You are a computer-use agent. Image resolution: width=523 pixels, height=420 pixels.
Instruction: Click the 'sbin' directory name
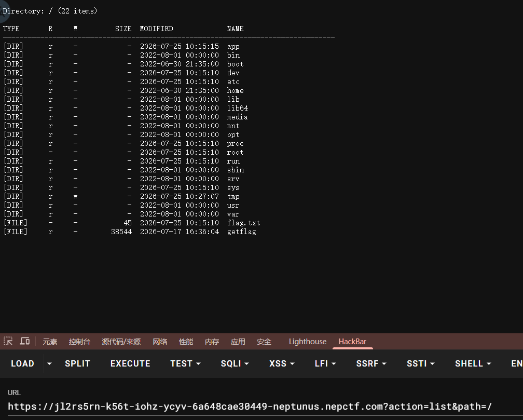pyautogui.click(x=235, y=170)
